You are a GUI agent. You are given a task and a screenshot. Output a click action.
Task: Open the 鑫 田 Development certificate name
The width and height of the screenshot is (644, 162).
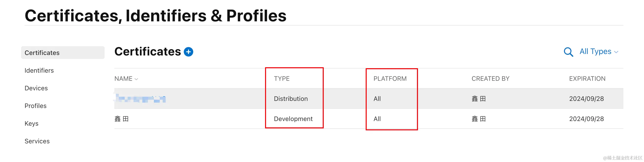121,119
